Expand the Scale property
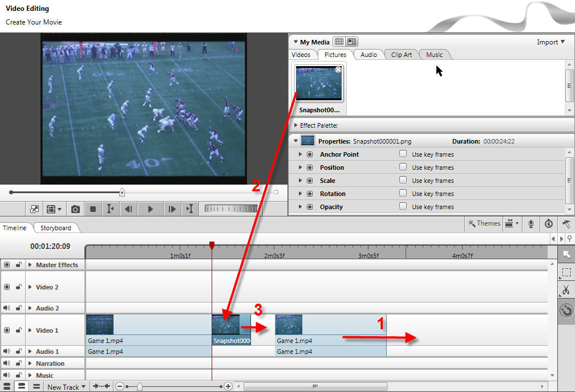 (300, 181)
